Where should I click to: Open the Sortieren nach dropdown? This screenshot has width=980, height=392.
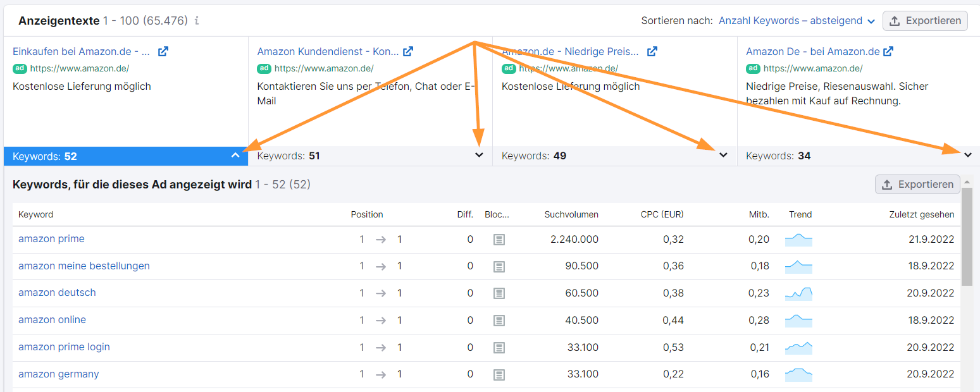pyautogui.click(x=797, y=21)
